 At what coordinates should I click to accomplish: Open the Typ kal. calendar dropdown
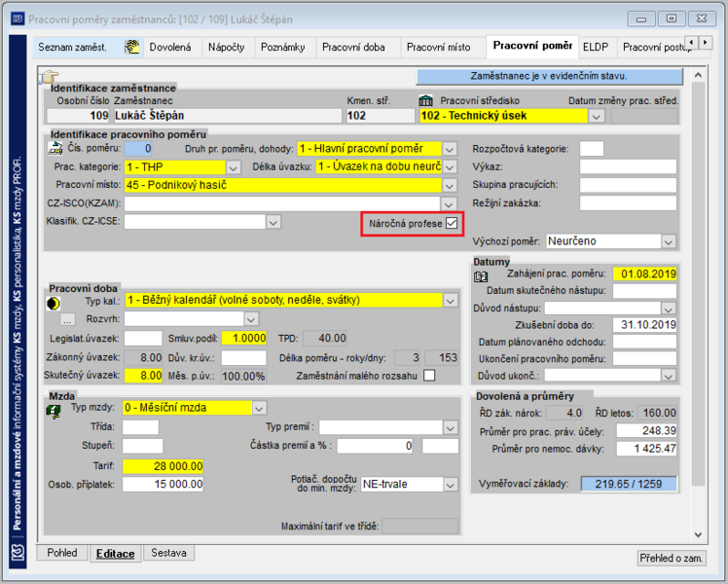(x=450, y=301)
